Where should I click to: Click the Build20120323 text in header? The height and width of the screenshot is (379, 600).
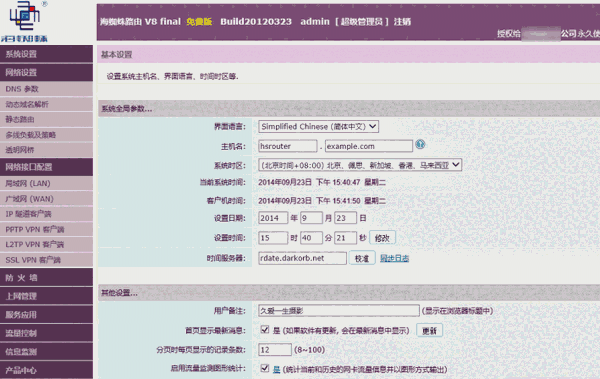pos(256,21)
